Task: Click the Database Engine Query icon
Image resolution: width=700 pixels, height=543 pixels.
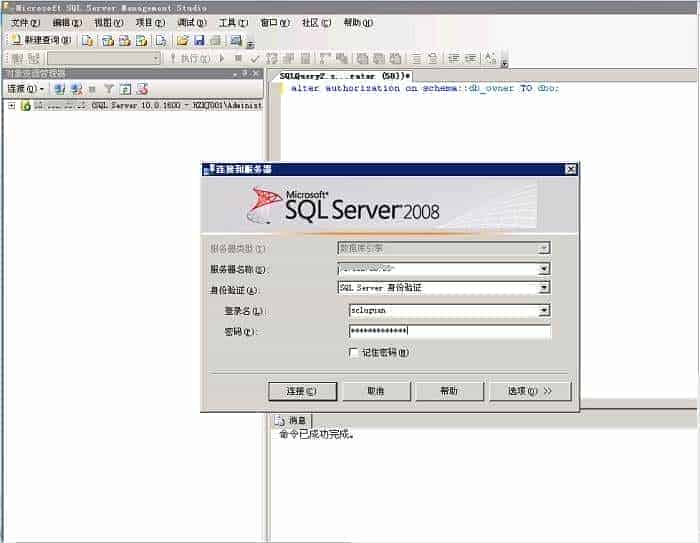Action: click(x=88, y=41)
